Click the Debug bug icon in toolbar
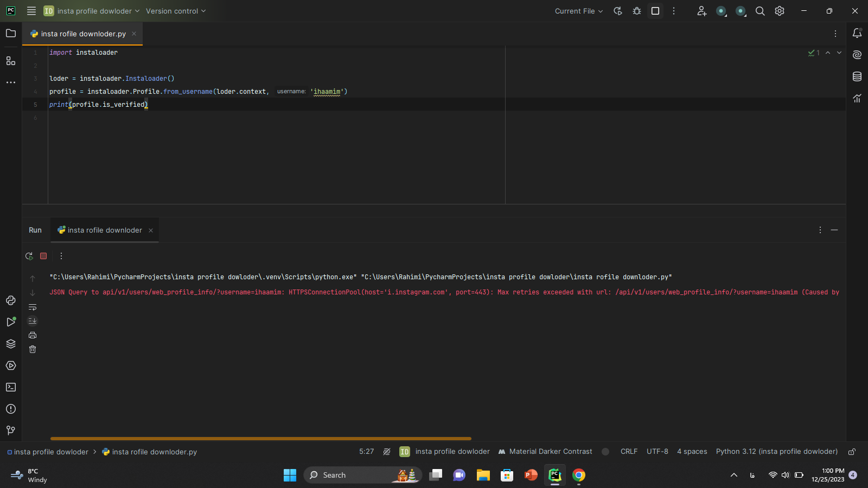This screenshot has height=488, width=868. 637,11
